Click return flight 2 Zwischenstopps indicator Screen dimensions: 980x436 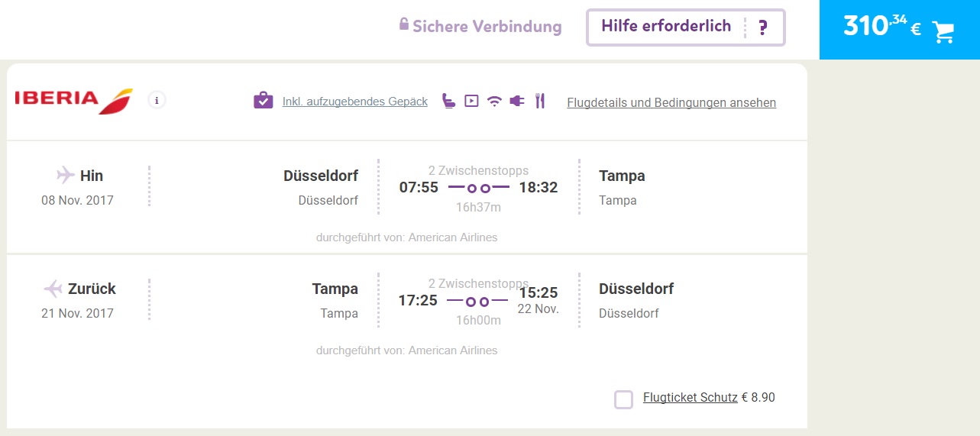pos(478,301)
